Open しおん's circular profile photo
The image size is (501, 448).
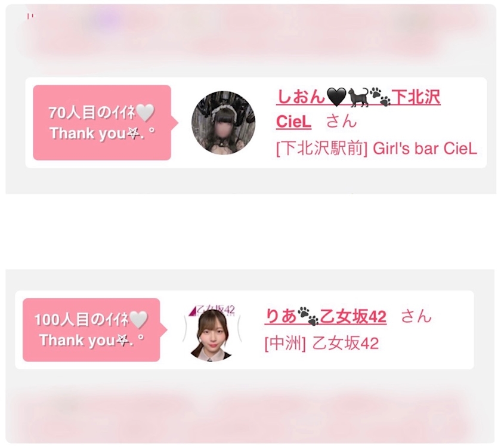pos(223,123)
